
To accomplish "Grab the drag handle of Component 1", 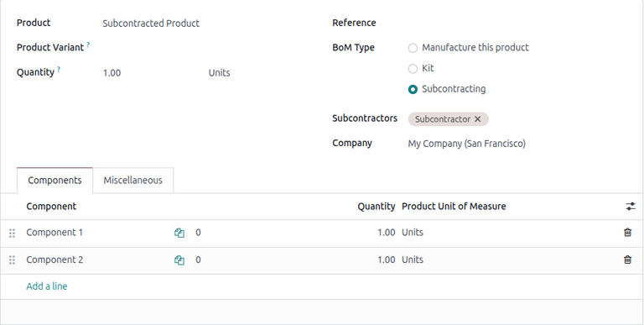I will [x=12, y=233].
